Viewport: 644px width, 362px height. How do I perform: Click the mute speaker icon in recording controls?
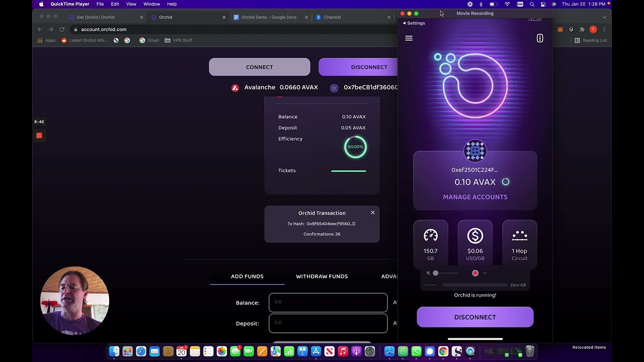tap(428, 273)
